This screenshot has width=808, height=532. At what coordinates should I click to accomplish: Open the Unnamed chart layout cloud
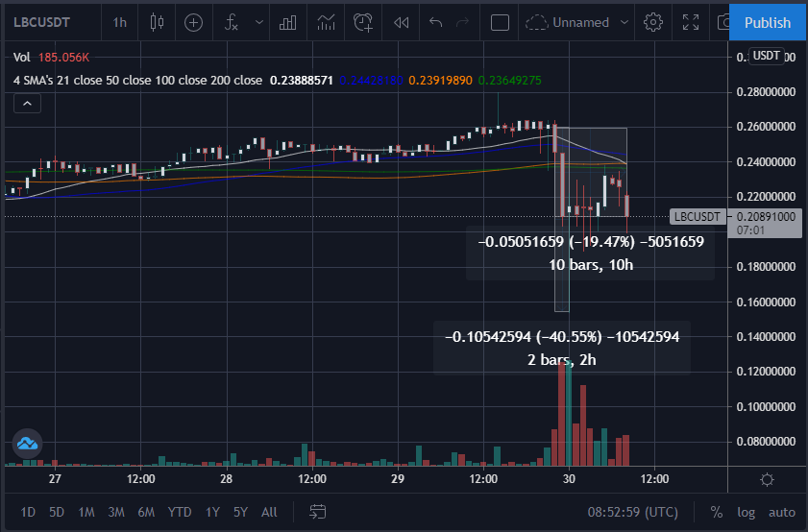point(567,22)
